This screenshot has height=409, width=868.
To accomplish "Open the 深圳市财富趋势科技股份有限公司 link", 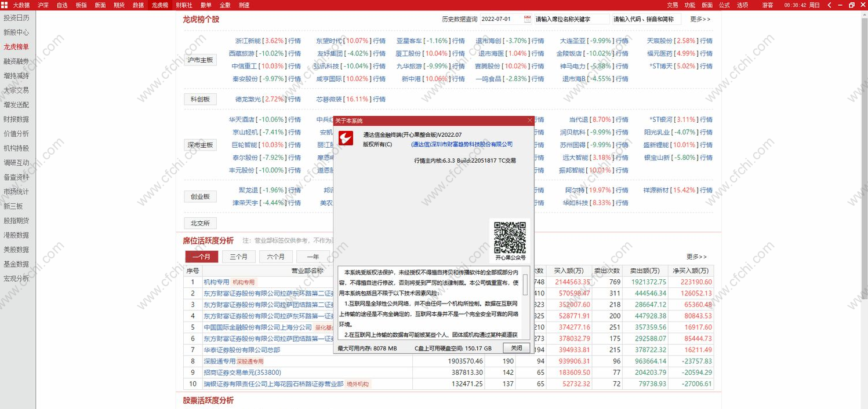I will click(462, 144).
